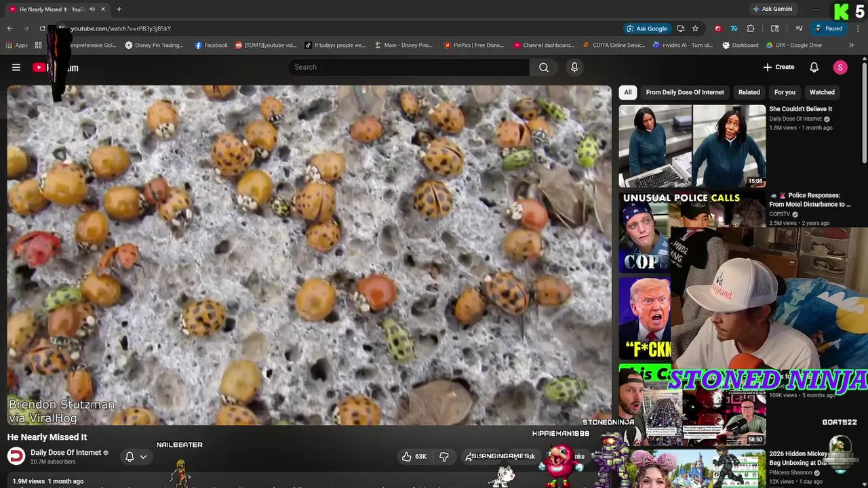
Task: Click the page vertical scrollbar
Action: pos(864,112)
